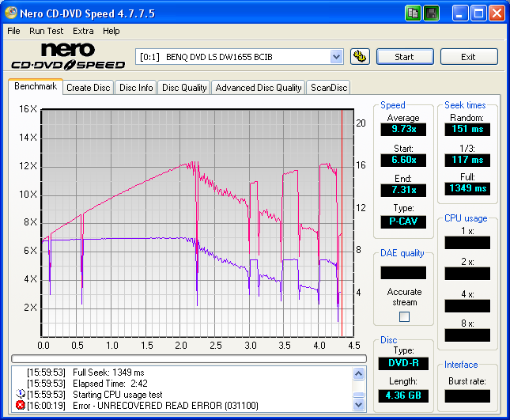Viewport: 510px width, 420px height.
Task: Click the end speed value 7.31x
Action: coord(403,190)
